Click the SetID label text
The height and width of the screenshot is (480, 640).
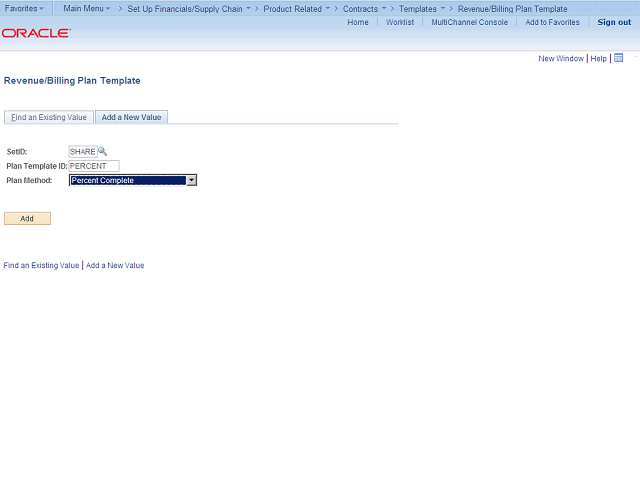17,152
